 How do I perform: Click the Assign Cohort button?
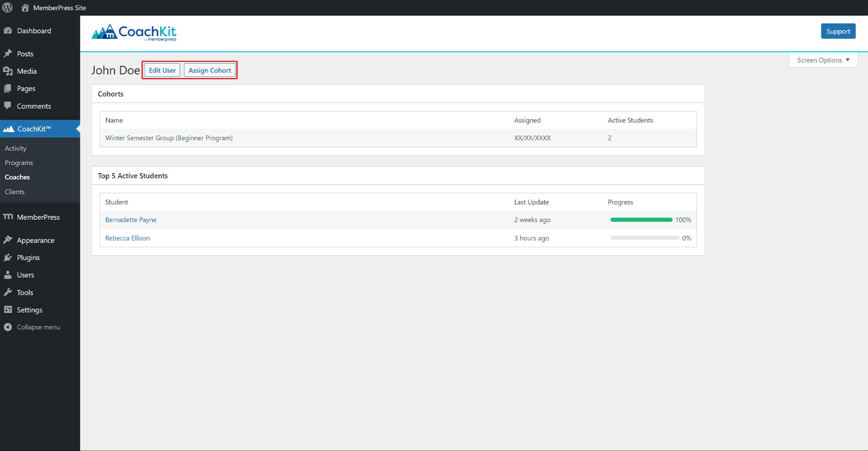coord(209,70)
